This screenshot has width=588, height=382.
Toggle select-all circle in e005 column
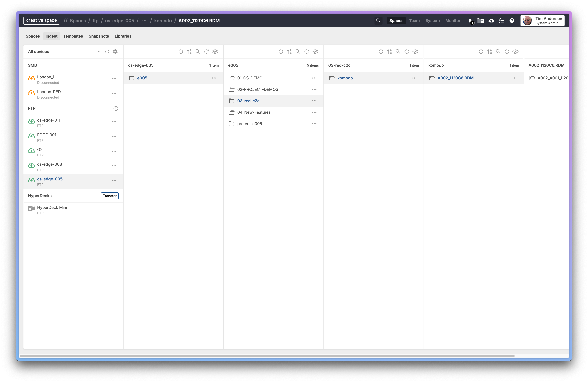[x=281, y=52]
